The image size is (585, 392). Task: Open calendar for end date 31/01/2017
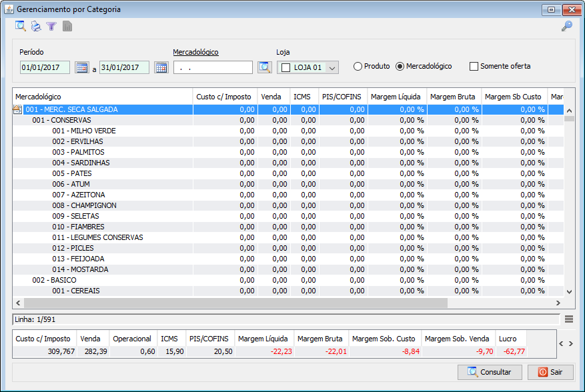pos(161,67)
